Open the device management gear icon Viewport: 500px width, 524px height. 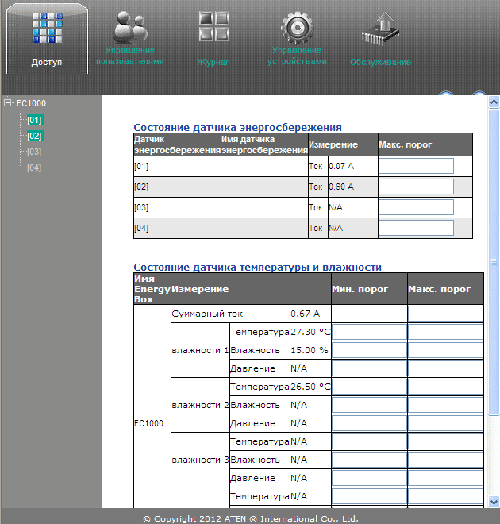click(297, 27)
